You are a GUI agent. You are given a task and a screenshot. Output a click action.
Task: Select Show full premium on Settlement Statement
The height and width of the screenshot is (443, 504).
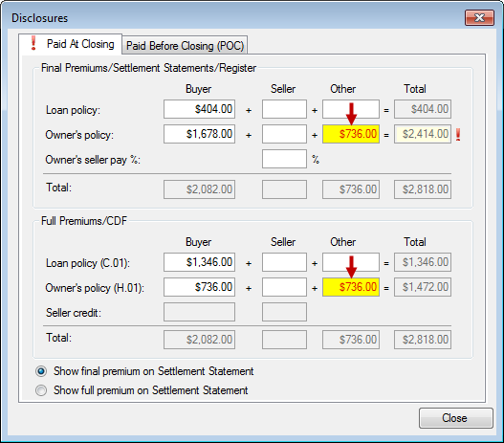pos(41,390)
